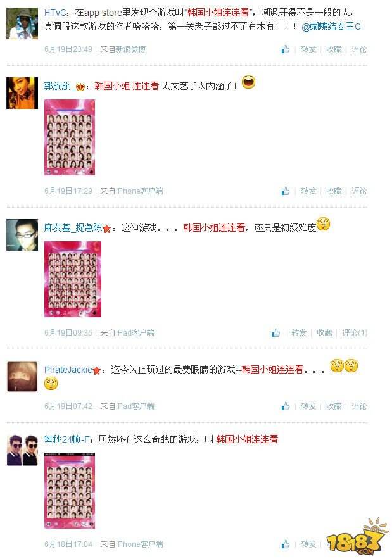Click 评论 on PirateJackie's post

pyautogui.click(x=359, y=406)
